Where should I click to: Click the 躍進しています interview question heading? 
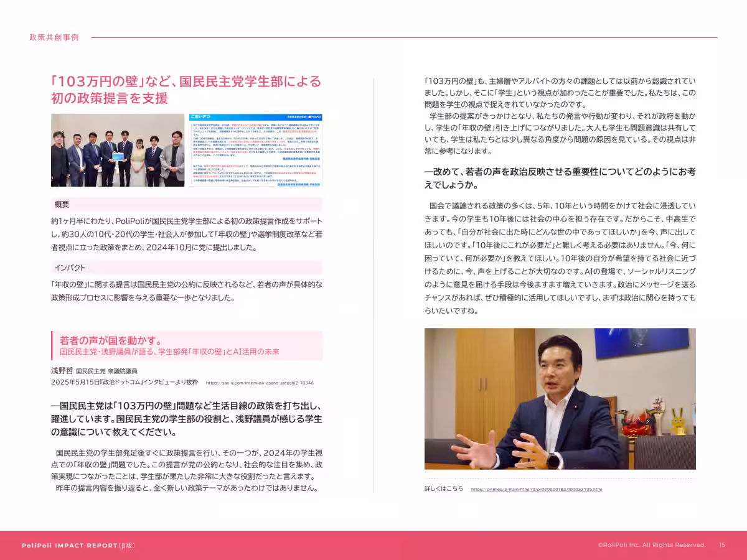[186, 419]
